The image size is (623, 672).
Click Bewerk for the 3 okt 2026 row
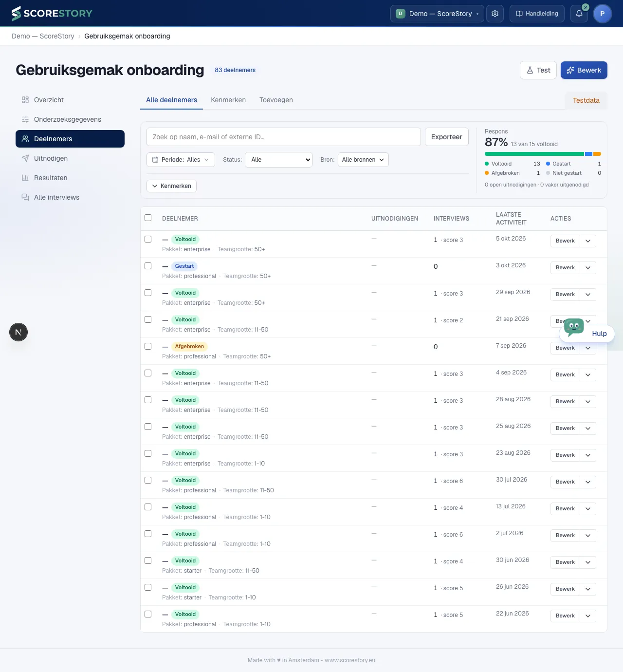(565, 267)
